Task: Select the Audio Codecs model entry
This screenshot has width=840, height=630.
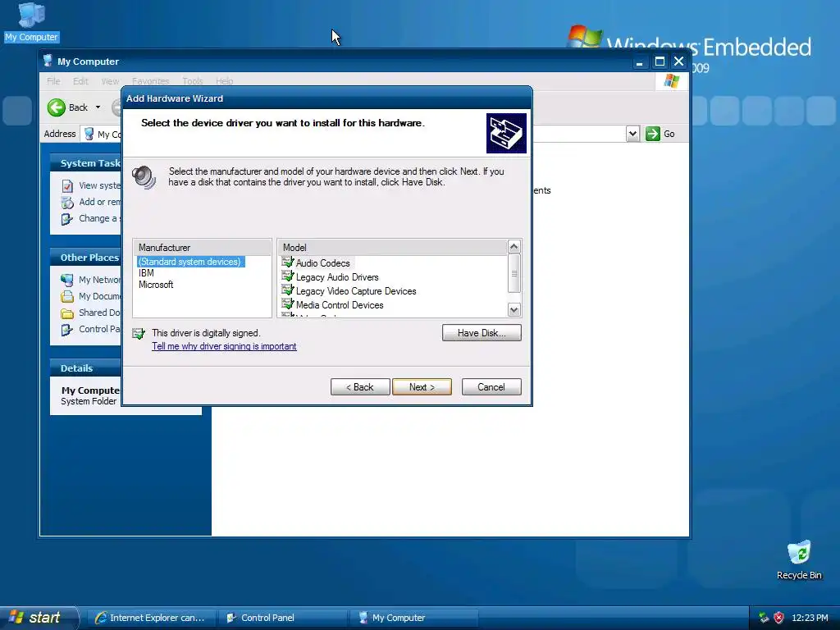Action: (322, 263)
